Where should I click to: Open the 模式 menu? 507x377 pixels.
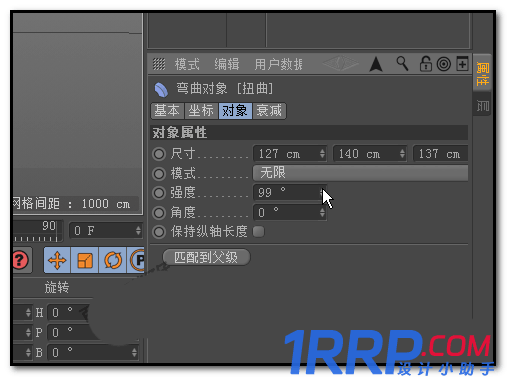[x=187, y=64]
